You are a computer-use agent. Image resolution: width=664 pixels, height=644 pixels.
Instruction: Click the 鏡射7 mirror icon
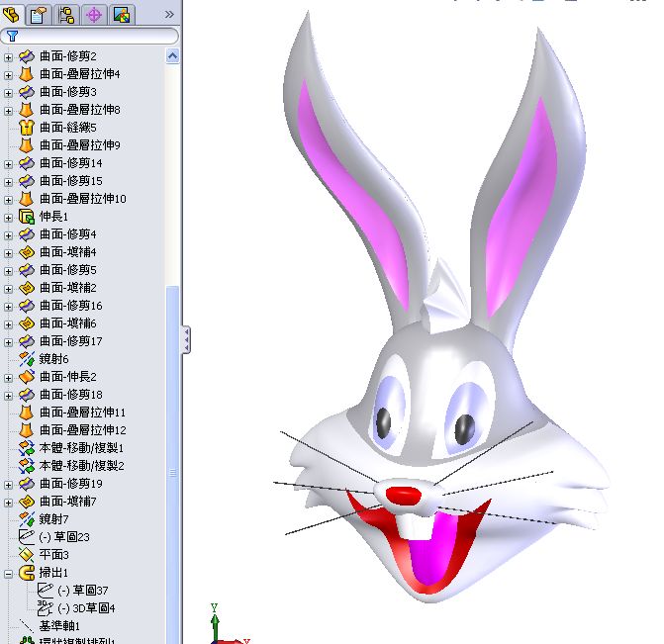(x=27, y=519)
